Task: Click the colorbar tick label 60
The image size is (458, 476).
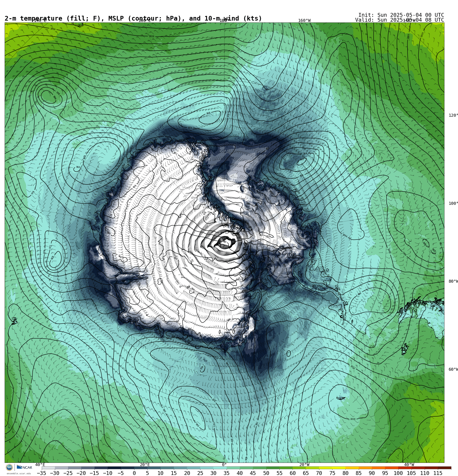Action: (292, 473)
